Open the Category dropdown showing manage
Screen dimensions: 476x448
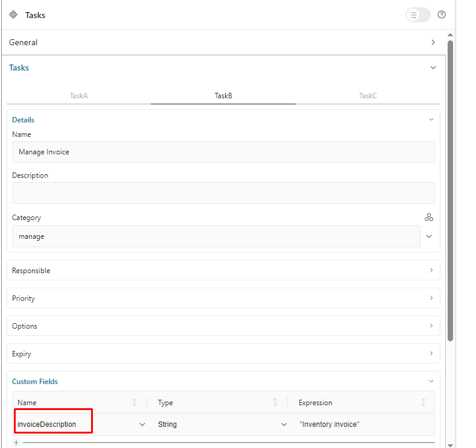(x=429, y=236)
